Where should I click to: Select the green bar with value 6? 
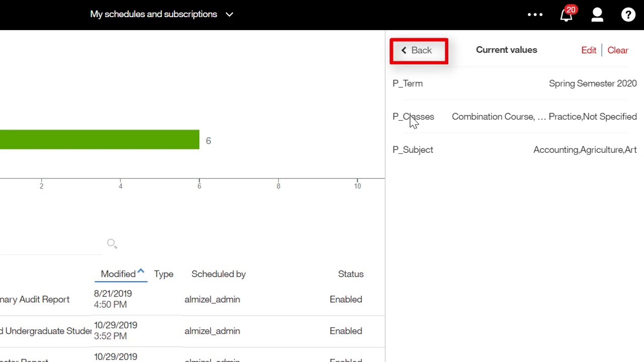pos(100,140)
